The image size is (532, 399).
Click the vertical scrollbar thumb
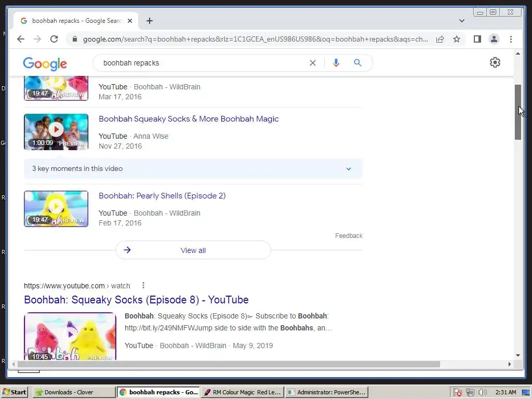pyautogui.click(x=518, y=112)
